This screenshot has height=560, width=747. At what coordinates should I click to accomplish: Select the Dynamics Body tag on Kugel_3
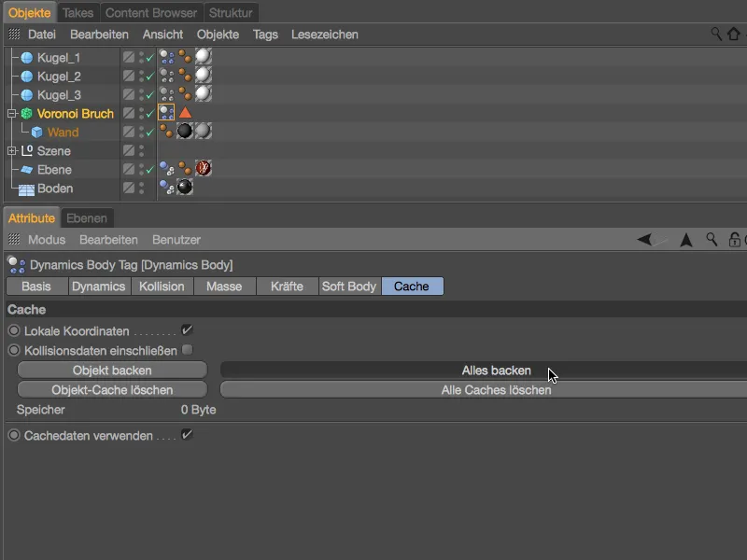click(x=166, y=94)
